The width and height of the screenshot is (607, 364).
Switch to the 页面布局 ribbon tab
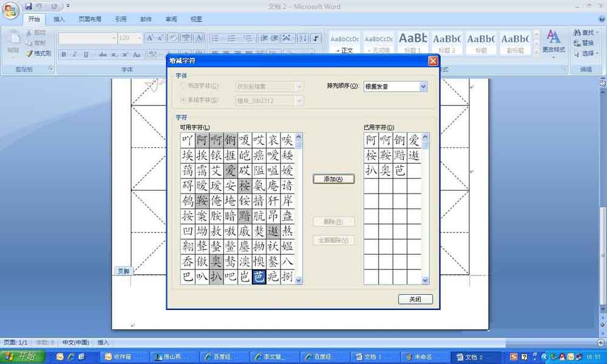coord(90,19)
